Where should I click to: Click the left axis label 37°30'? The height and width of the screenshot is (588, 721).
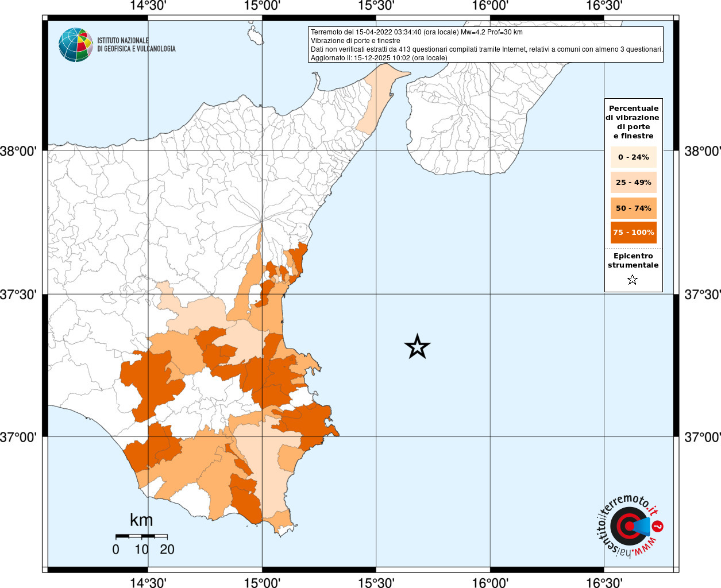[x=18, y=295]
